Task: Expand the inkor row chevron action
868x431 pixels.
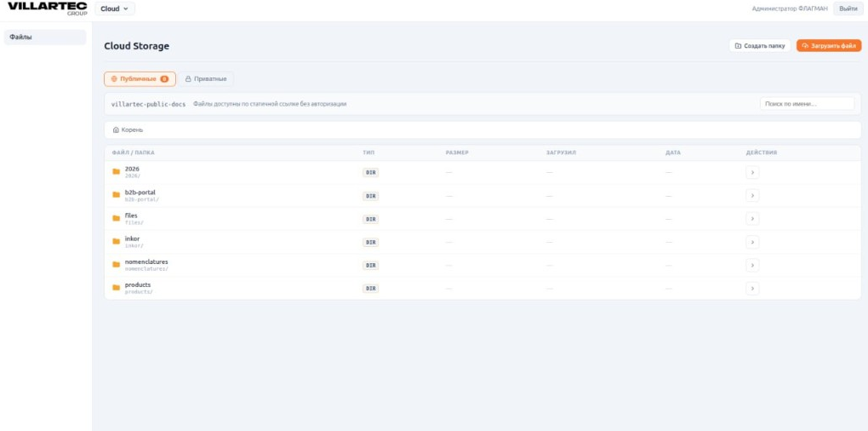Action: point(752,242)
